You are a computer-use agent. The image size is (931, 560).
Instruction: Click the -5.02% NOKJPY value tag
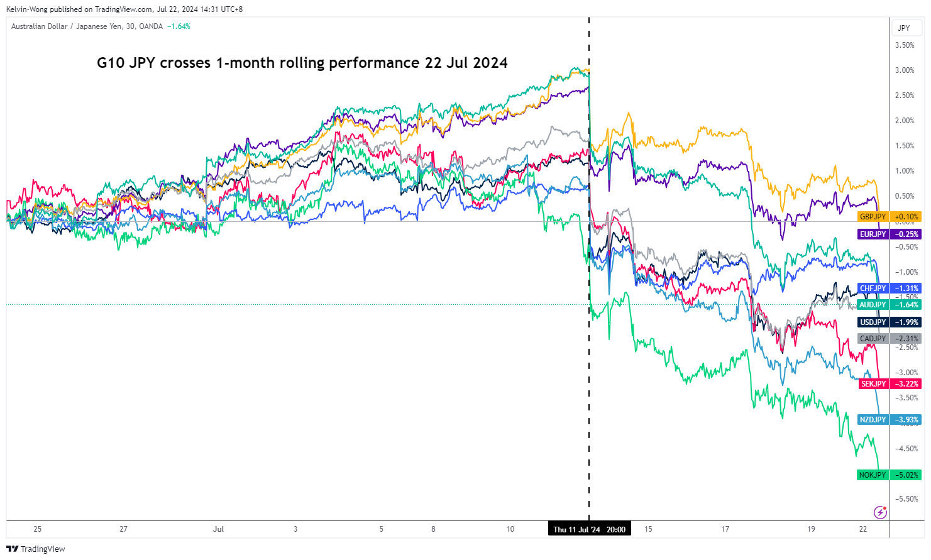906,475
